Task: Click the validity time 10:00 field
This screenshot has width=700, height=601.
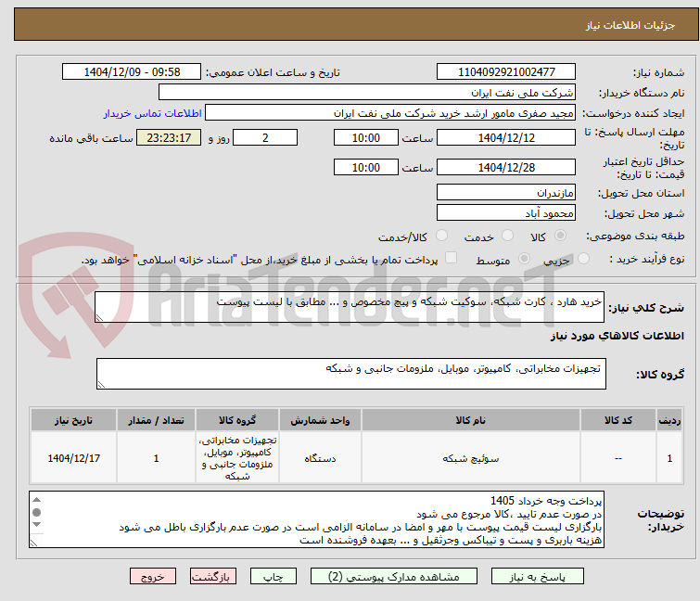Action: point(365,168)
